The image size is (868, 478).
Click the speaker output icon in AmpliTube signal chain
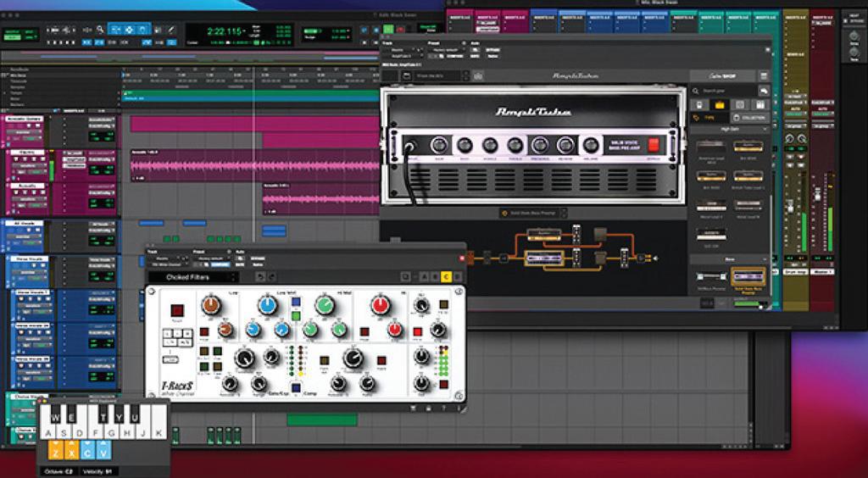point(654,258)
